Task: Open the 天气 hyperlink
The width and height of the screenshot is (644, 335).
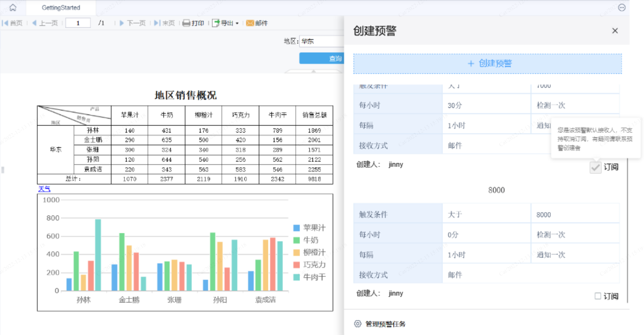Action: click(x=44, y=189)
